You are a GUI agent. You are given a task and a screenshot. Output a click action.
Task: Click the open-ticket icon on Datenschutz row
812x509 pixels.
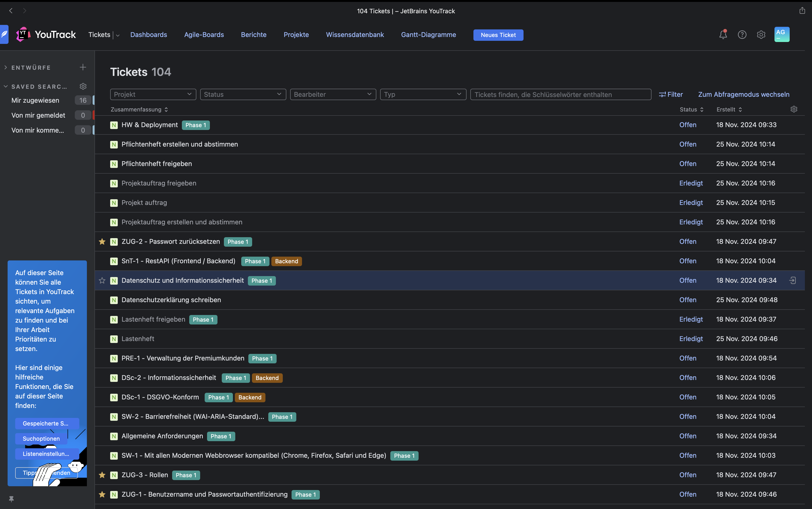coord(793,280)
